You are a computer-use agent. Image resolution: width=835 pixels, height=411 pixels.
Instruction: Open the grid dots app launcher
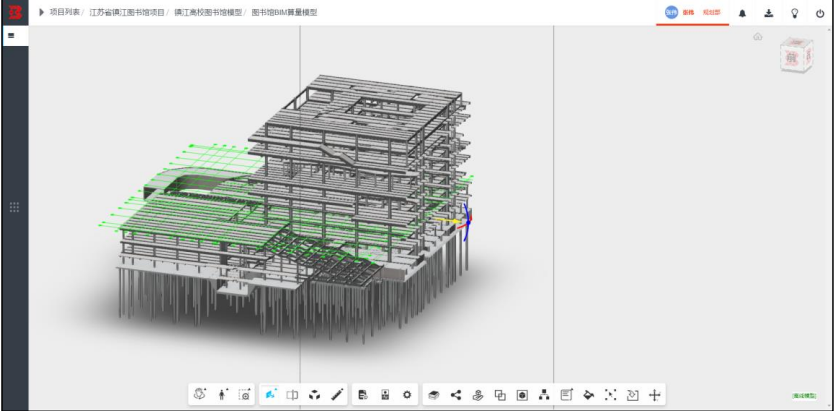click(15, 207)
